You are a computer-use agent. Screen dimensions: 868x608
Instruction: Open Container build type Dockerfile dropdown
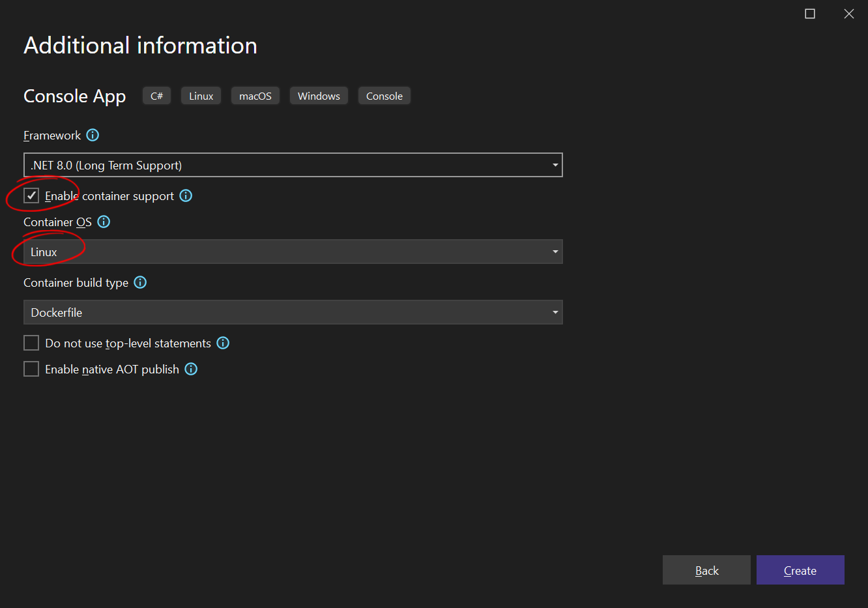click(x=293, y=312)
